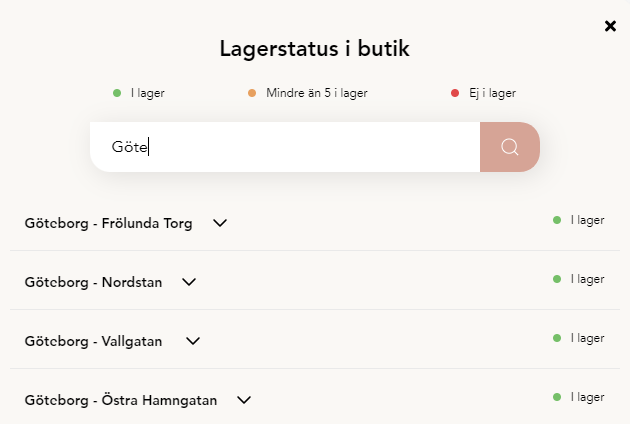Click the green stock dot for Östra Hamngatan
This screenshot has height=424, width=630.
click(557, 397)
